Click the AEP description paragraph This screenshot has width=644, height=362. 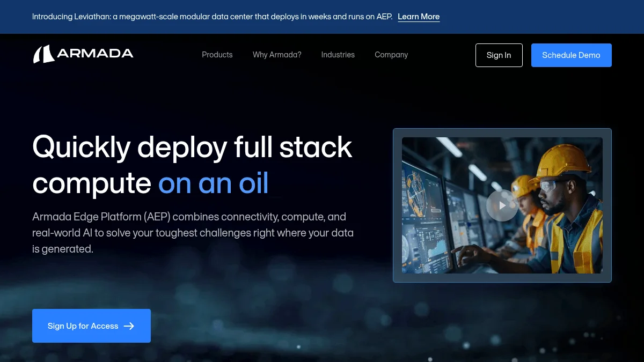point(193,232)
